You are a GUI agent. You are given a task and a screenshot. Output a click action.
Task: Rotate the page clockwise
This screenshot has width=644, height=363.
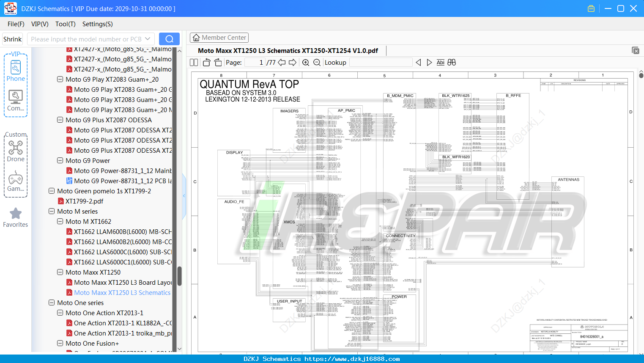218,62
